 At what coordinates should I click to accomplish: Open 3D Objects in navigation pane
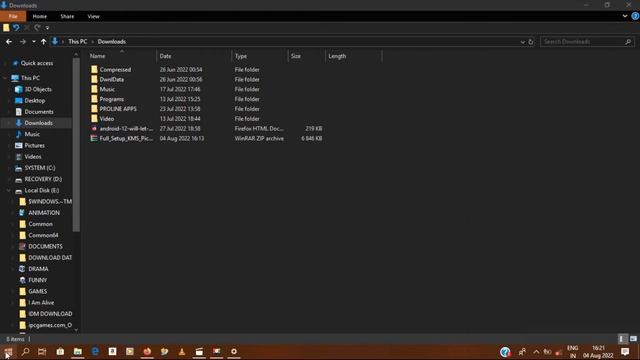(x=38, y=89)
